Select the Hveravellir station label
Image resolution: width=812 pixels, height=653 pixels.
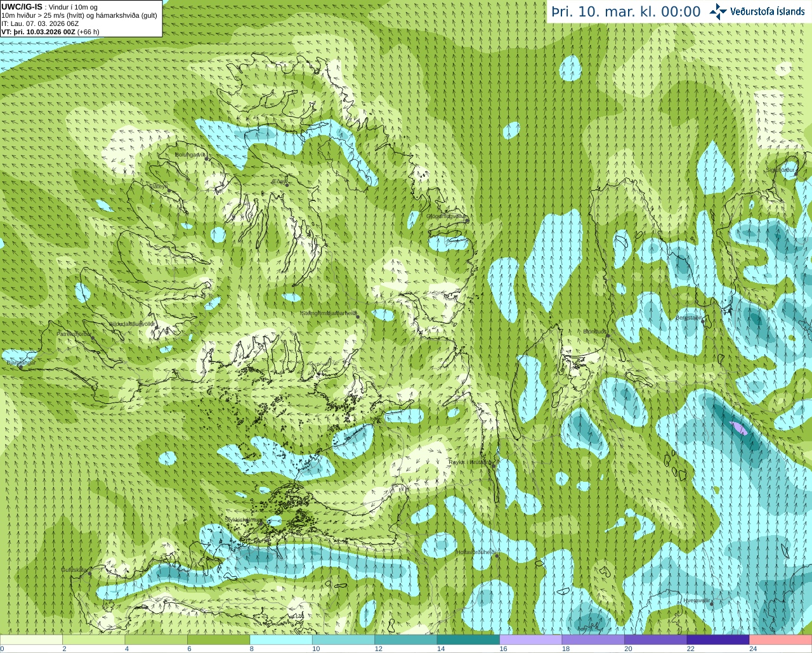click(x=697, y=600)
